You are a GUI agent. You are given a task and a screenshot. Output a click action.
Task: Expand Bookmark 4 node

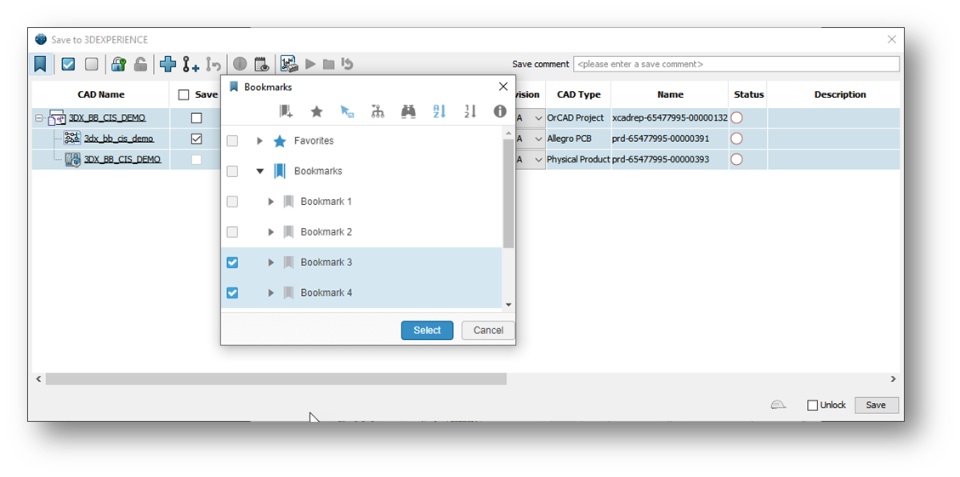pos(271,293)
